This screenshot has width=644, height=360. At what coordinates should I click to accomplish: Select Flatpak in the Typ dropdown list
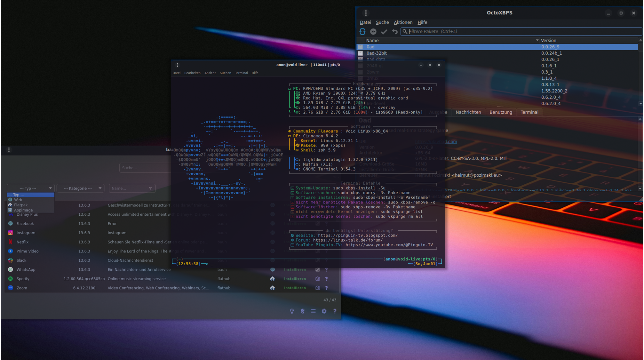31,205
